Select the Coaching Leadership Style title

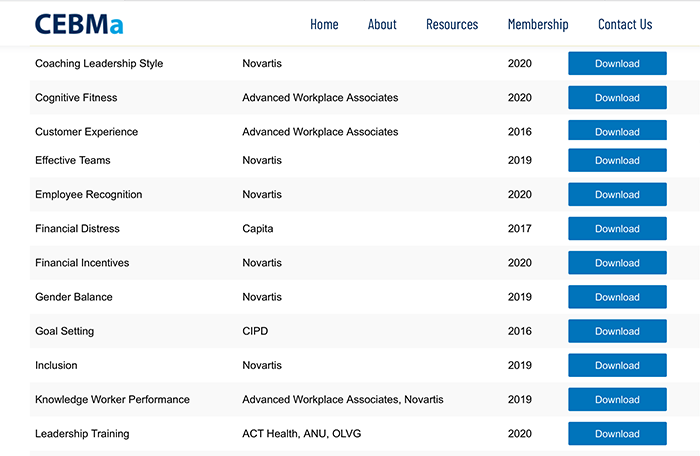[99, 63]
